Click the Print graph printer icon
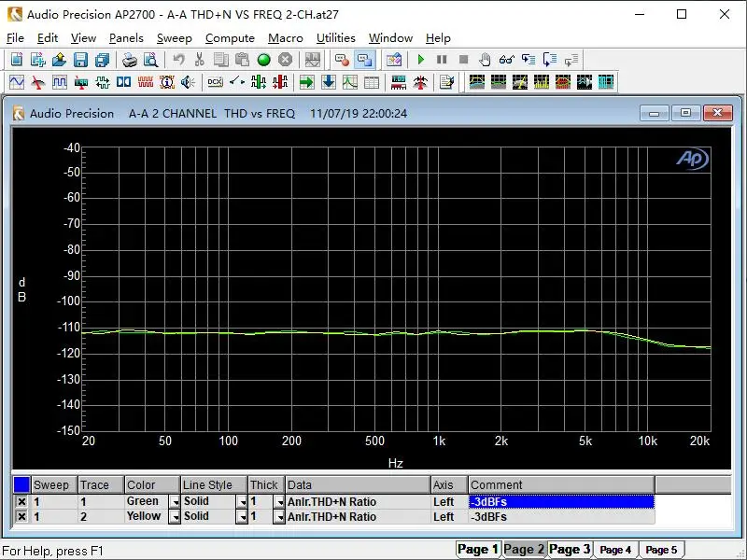The width and height of the screenshot is (747, 560). (x=129, y=60)
